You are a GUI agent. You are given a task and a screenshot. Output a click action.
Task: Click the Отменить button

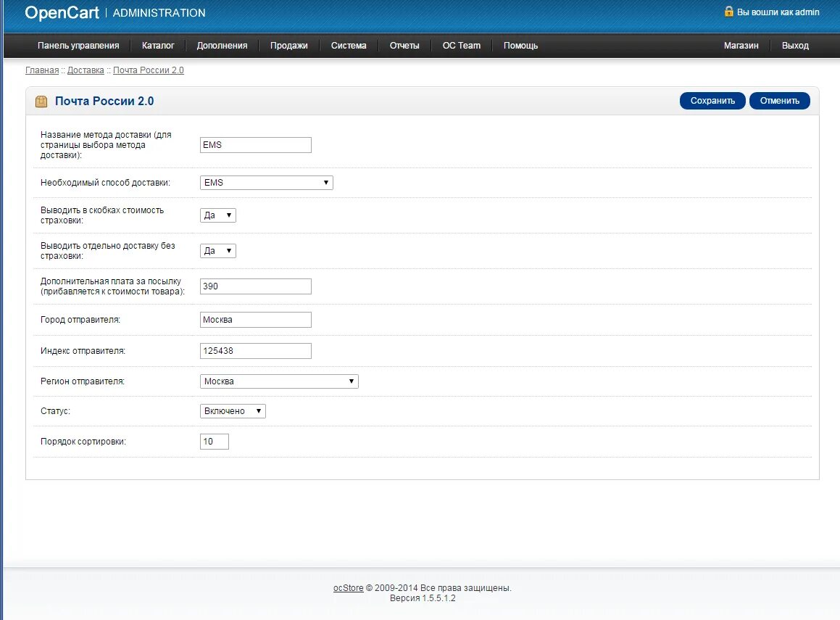click(779, 101)
